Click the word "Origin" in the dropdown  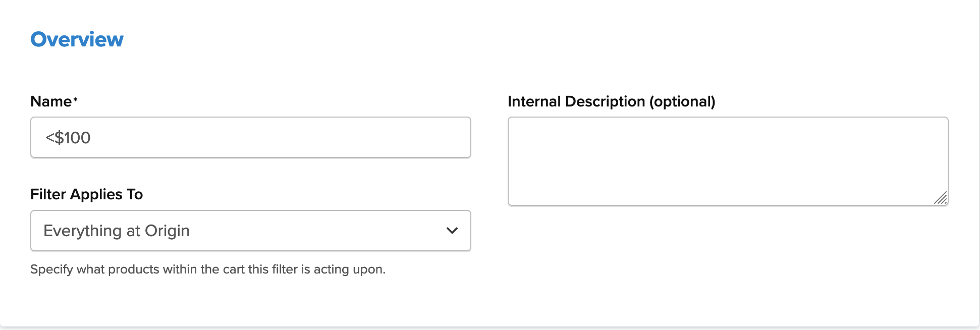click(x=167, y=231)
